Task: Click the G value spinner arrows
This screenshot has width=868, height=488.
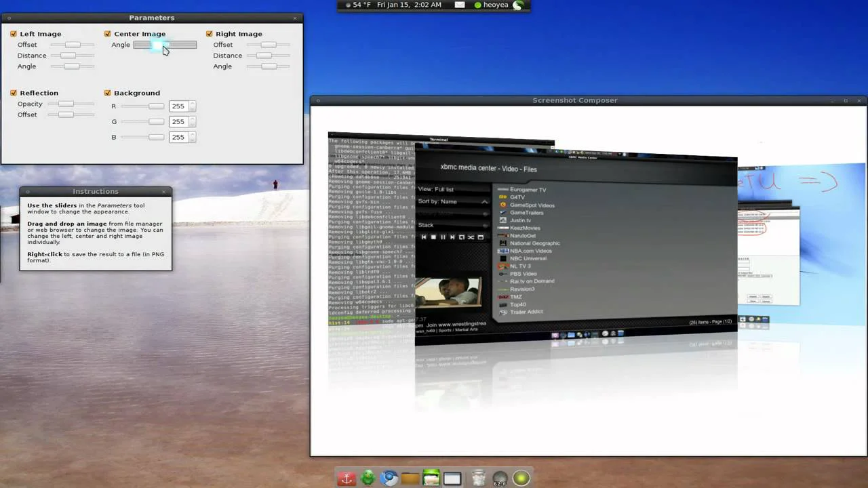Action: pyautogui.click(x=193, y=122)
